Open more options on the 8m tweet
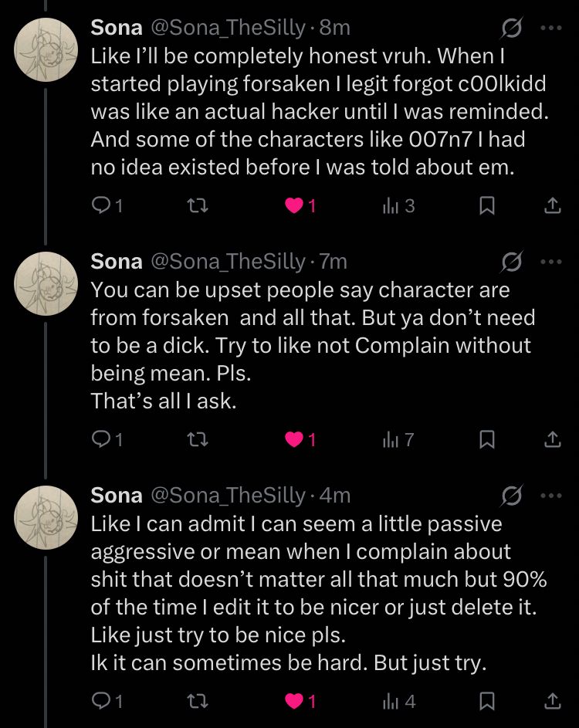Screen dimensions: 579x728 point(551,28)
